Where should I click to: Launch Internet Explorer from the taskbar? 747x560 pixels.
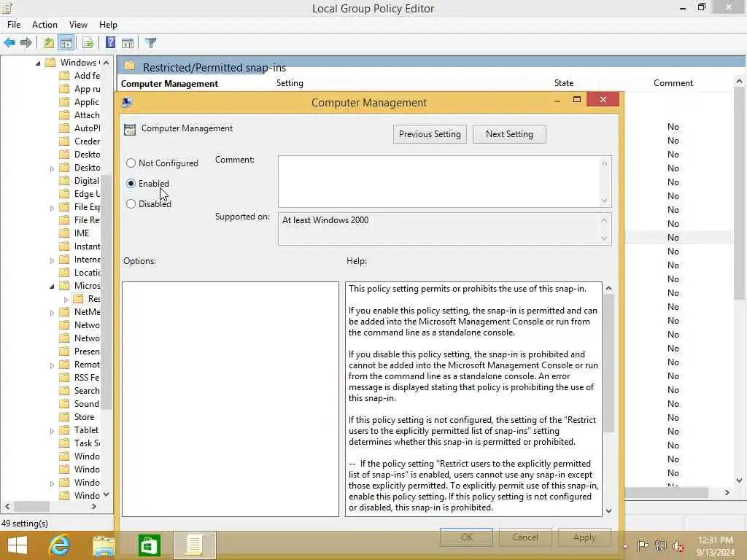coord(59,545)
